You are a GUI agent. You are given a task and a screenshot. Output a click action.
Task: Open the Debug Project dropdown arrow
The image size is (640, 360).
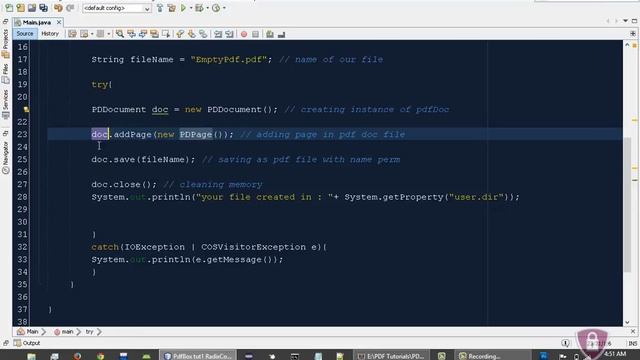[x=207, y=8]
